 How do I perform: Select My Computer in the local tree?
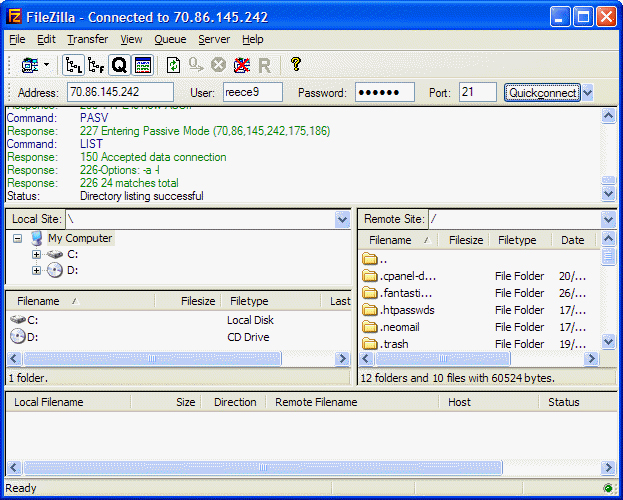pyautogui.click(x=80, y=238)
